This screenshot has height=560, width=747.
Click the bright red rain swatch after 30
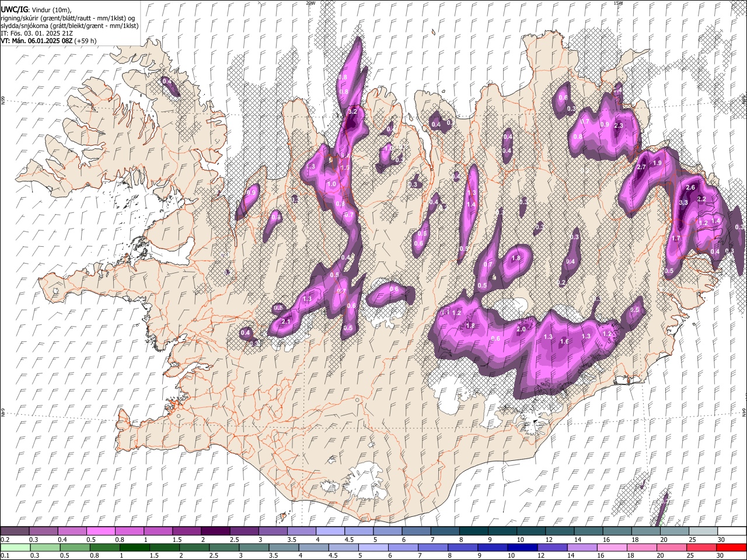(731, 547)
